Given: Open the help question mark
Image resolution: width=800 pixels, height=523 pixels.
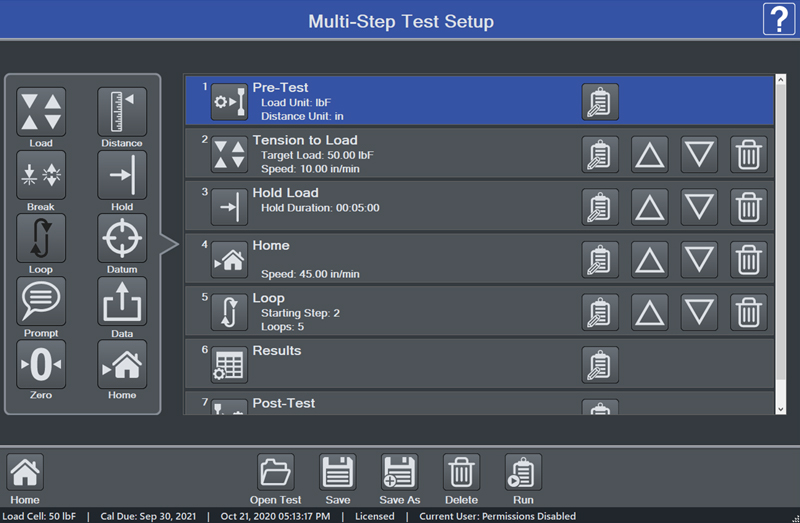Looking at the screenshot, I should coord(779,20).
